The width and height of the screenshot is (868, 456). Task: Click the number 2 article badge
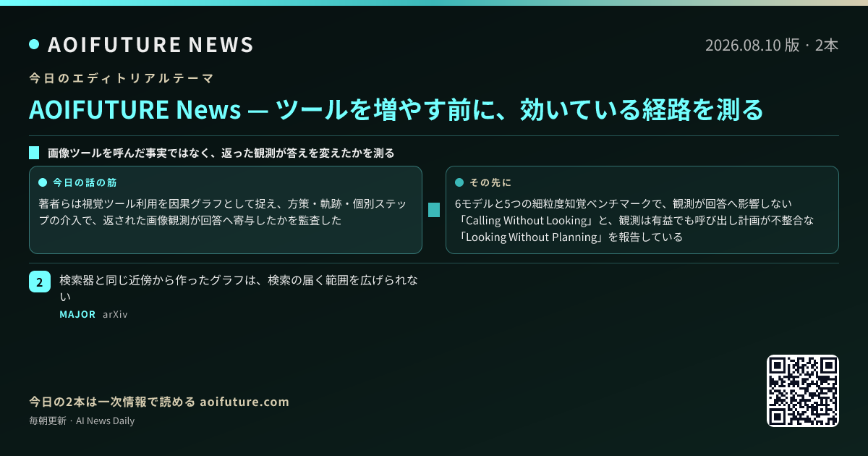40,282
